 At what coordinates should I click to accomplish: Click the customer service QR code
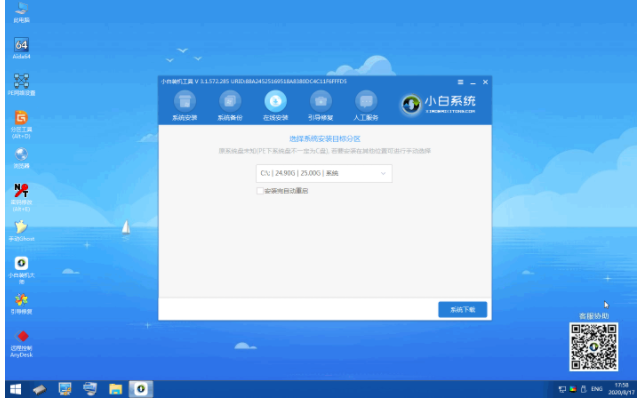594,347
